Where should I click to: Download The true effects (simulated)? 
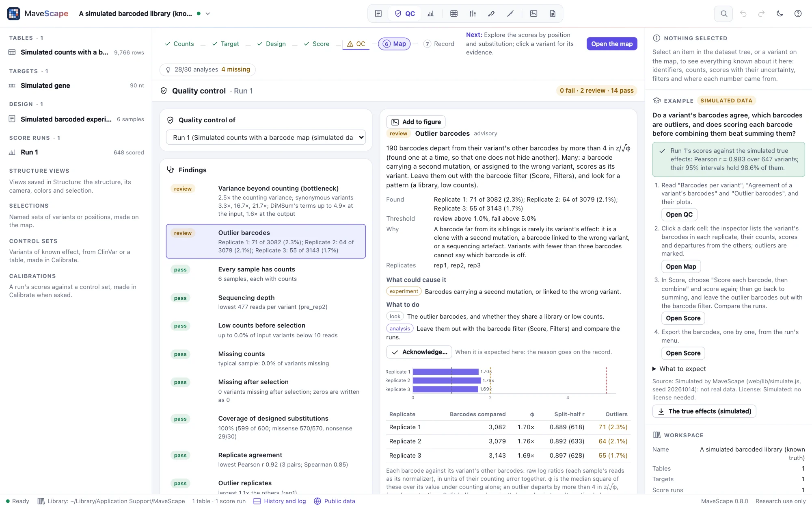point(704,411)
